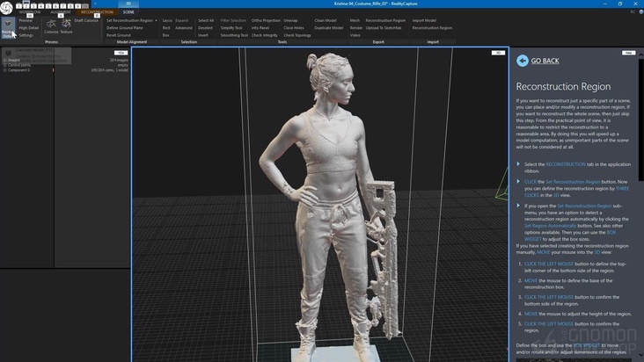This screenshot has height=362, width=644.
Task: Click Select All
Action: [x=206, y=20]
